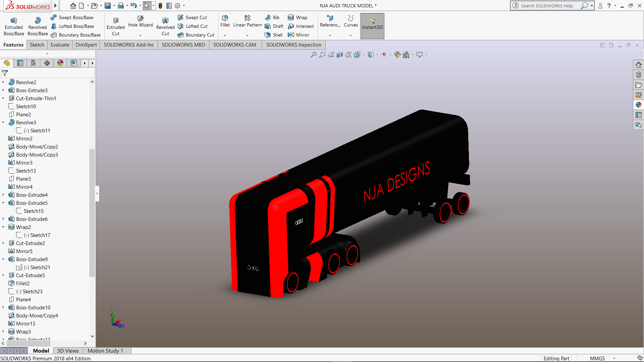Image resolution: width=644 pixels, height=362 pixels.
Task: Open SOLIDWORKS Resources home task pane
Action: [638, 65]
